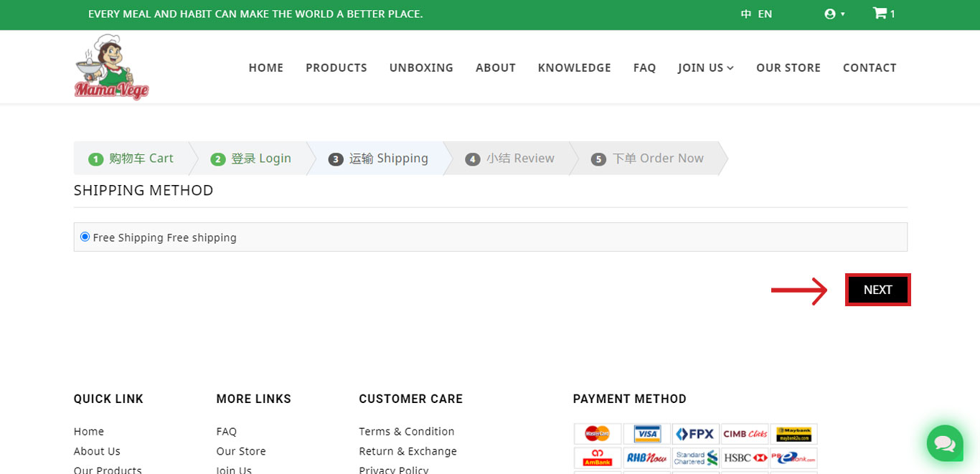This screenshot has width=980, height=474.
Task: Switch language to EN
Action: coord(765,14)
